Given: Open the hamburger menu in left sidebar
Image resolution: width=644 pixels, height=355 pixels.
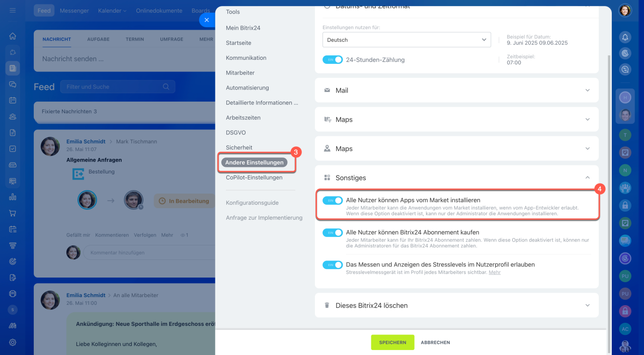Looking at the screenshot, I should [x=13, y=11].
